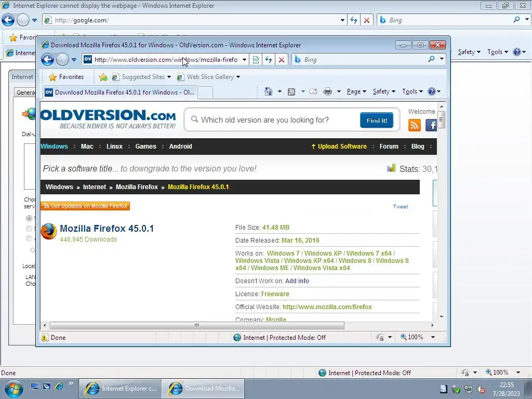Image resolution: width=532 pixels, height=399 pixels.
Task: Expand the Suggested Sites dropdown
Action: [x=169, y=77]
